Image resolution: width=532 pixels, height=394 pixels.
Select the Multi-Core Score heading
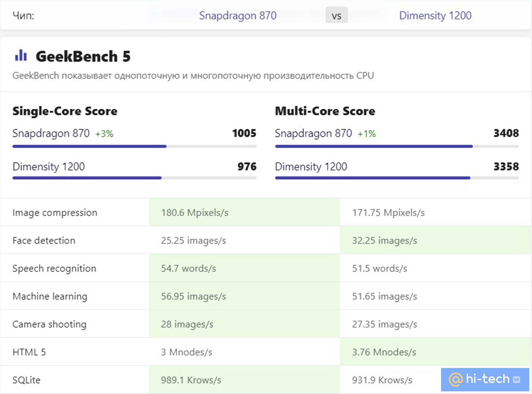[x=325, y=111]
